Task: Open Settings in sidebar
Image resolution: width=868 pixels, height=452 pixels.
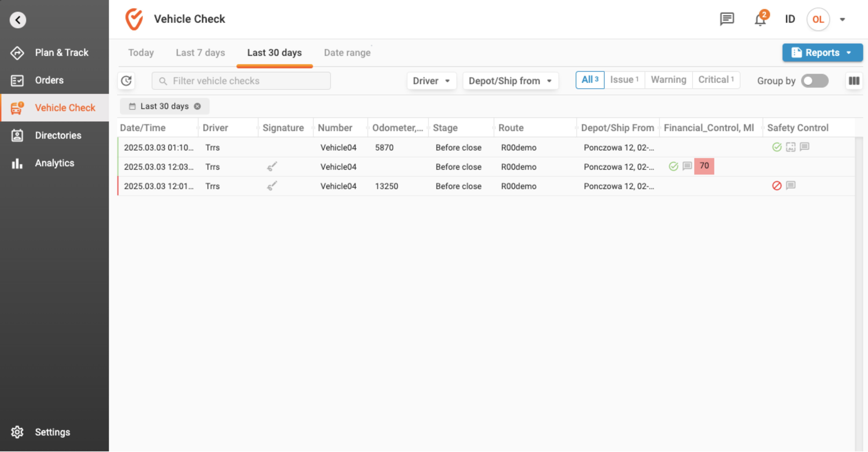Action: click(54, 432)
